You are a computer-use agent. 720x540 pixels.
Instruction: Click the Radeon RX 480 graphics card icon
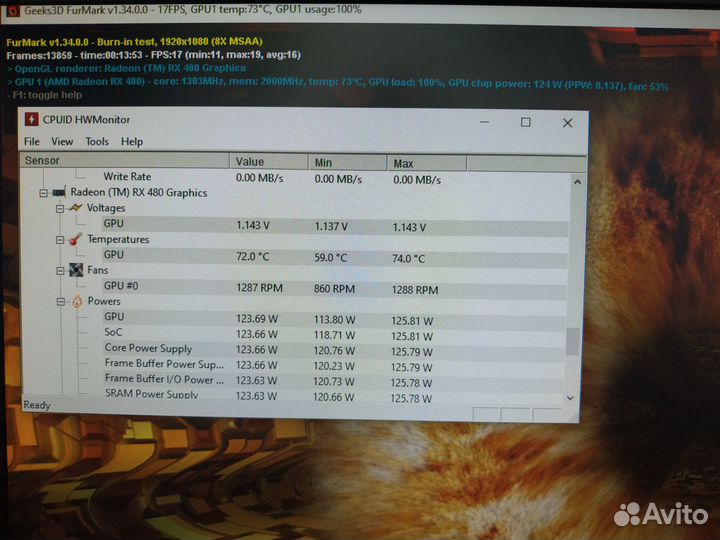coord(59,192)
